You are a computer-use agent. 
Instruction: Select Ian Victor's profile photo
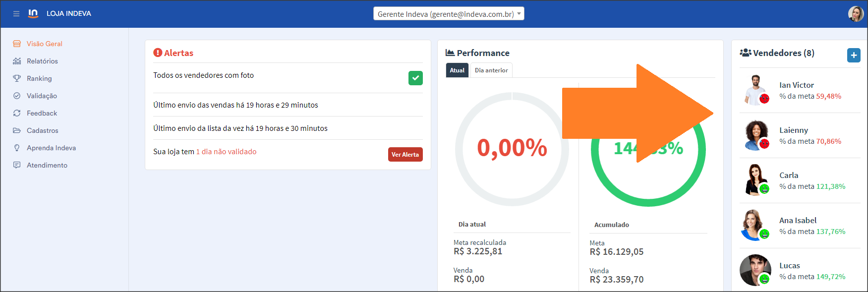point(755,90)
